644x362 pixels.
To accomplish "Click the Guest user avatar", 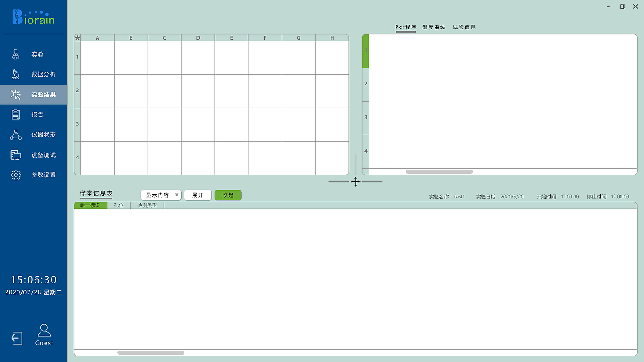I will [44, 331].
